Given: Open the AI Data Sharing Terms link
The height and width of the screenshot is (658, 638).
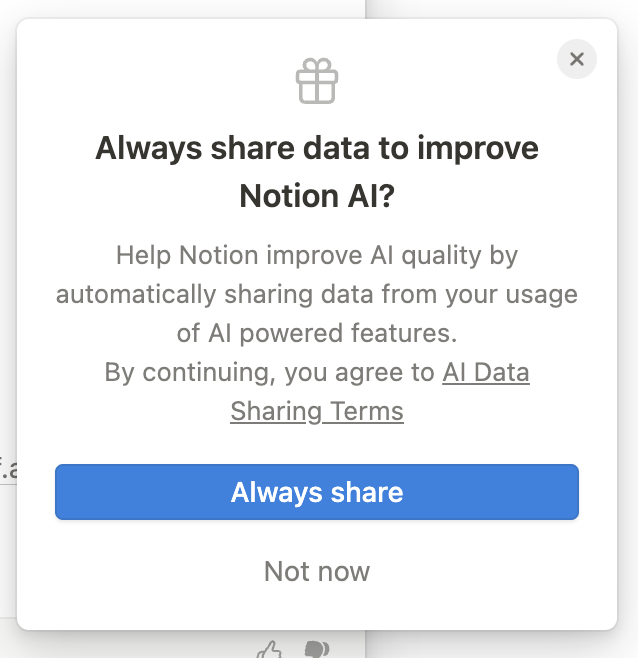Looking at the screenshot, I should click(x=485, y=373).
